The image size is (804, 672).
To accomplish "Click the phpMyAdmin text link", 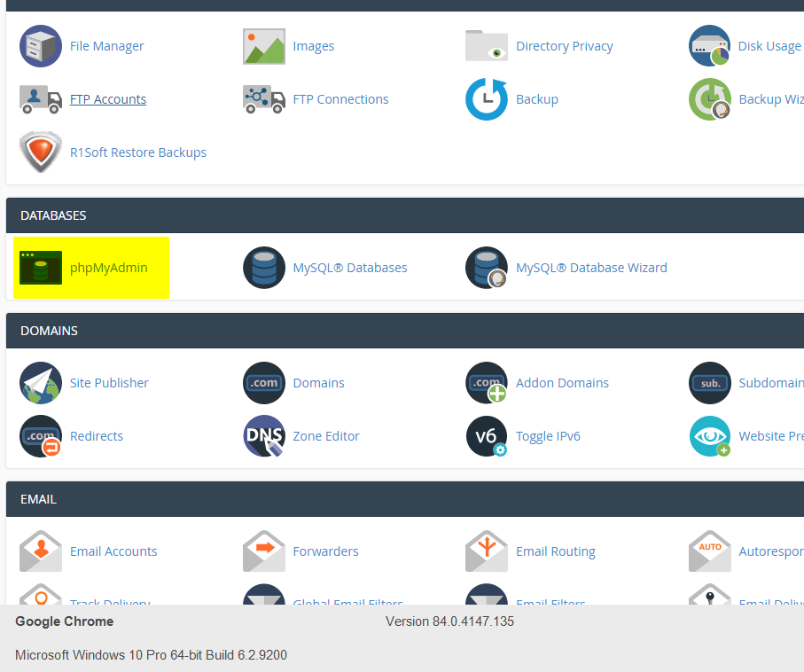I will [x=109, y=268].
